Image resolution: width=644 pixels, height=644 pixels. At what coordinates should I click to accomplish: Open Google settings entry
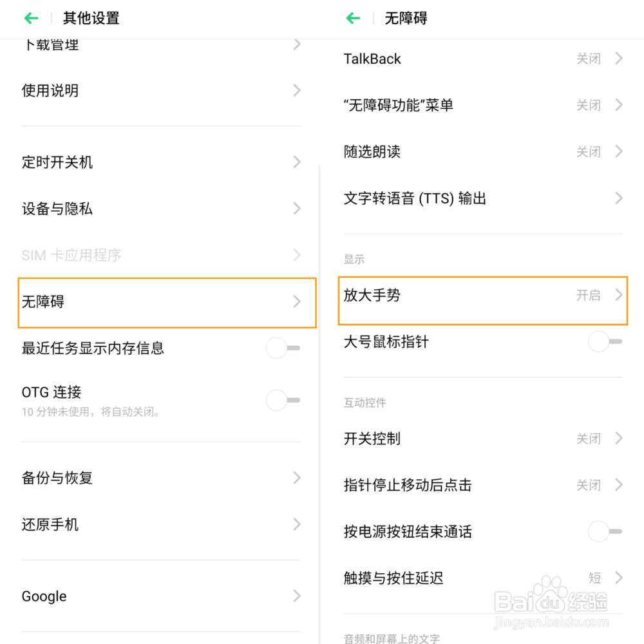point(161,596)
